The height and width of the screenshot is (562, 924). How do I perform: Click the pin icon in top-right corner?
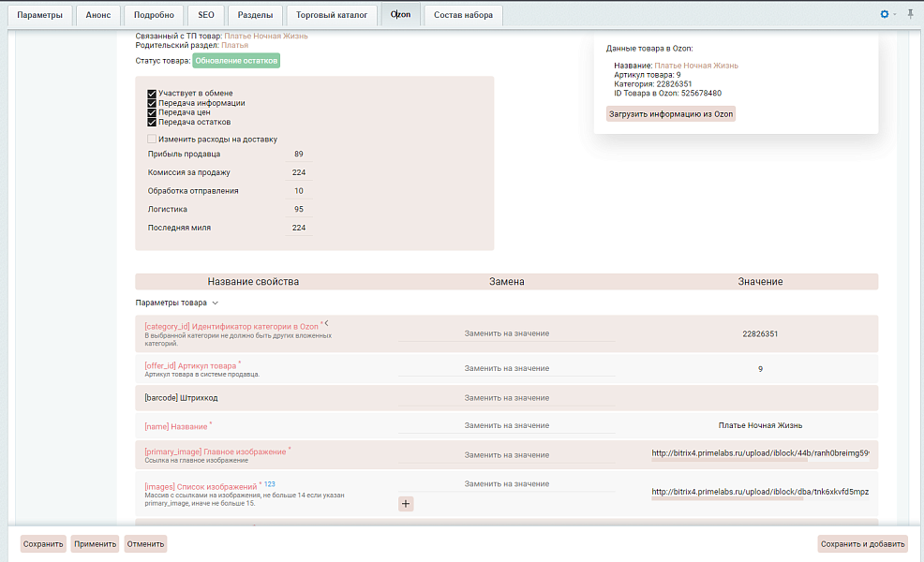coord(910,15)
